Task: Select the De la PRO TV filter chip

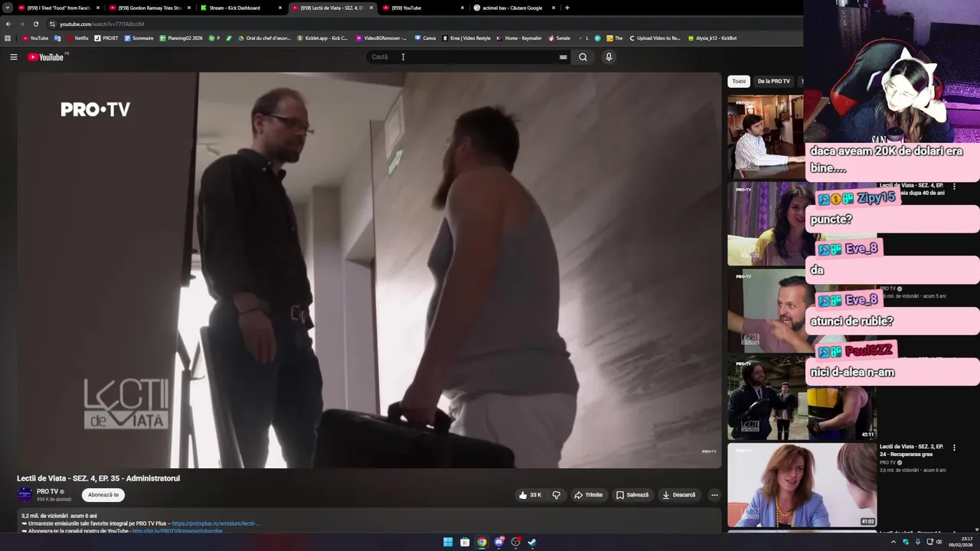Action: (773, 81)
